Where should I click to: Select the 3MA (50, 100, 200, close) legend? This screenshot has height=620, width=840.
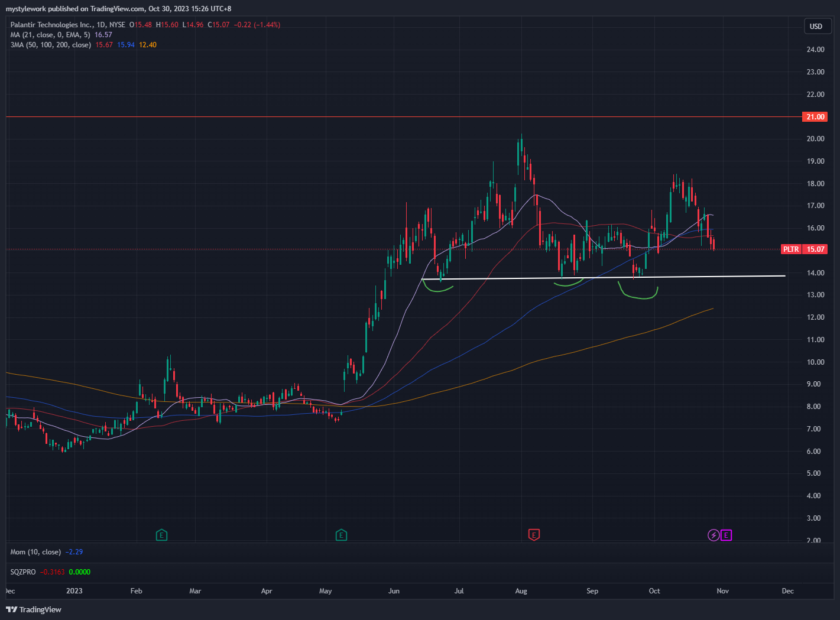[51, 45]
